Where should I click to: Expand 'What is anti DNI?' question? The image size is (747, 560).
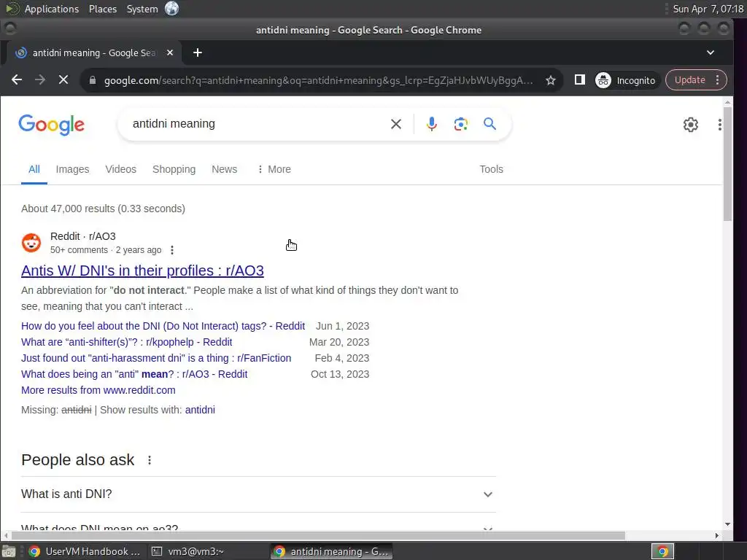click(258, 494)
